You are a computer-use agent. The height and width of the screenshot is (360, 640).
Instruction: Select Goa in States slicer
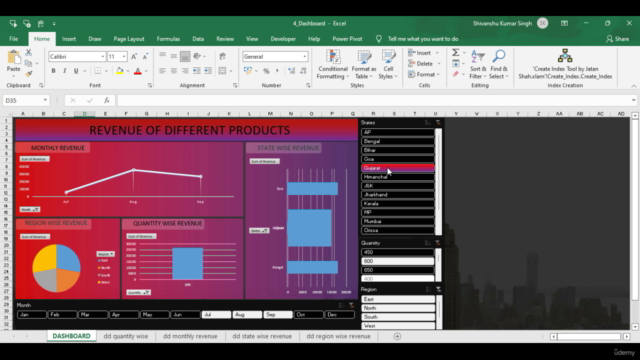point(398,159)
